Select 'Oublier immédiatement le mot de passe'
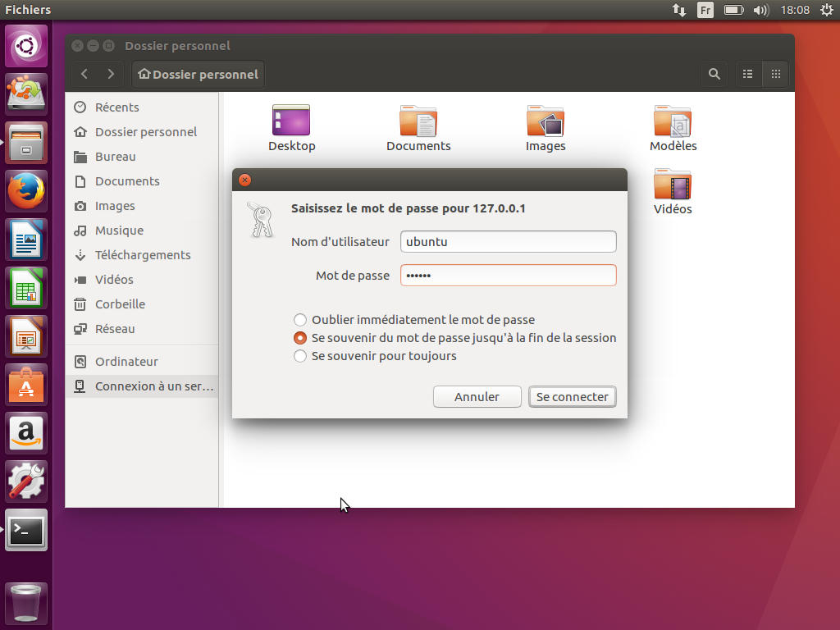Screen dimensions: 840x630 click(300, 320)
